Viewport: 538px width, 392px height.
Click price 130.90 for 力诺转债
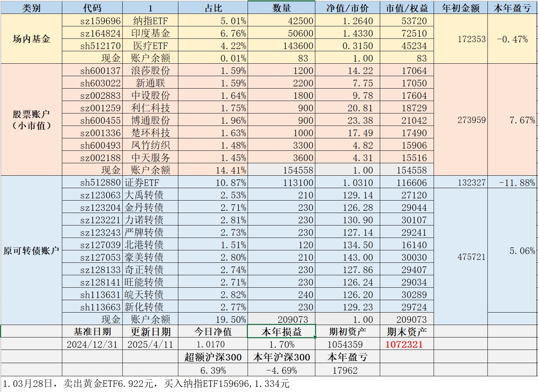(x=348, y=220)
